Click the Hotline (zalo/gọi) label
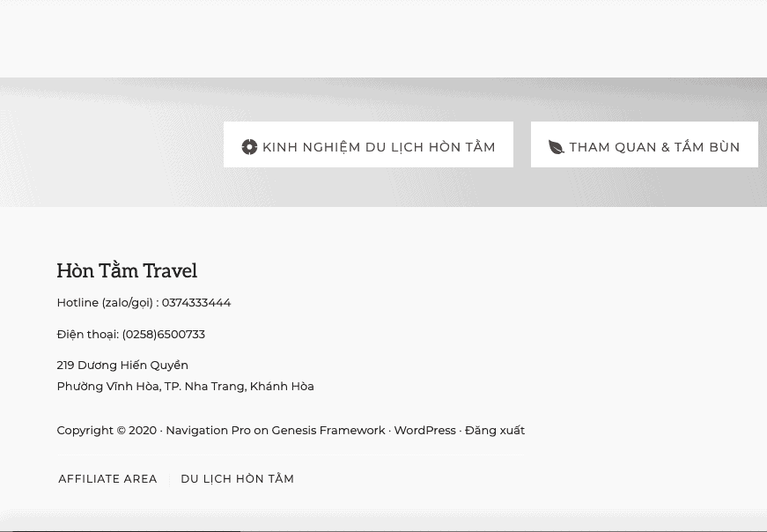 click(106, 303)
